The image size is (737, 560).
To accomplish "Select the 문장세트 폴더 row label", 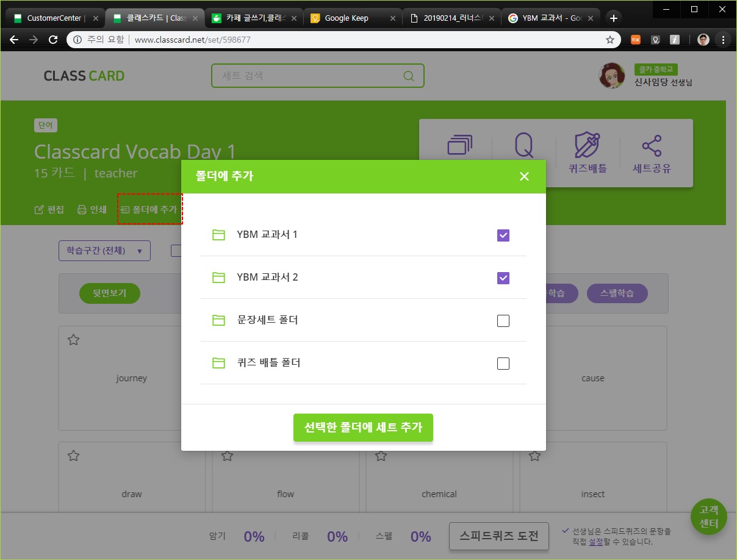I will pos(267,320).
